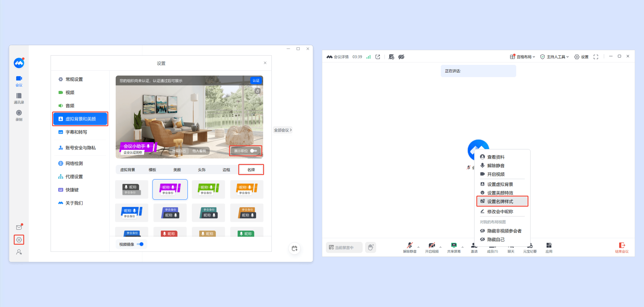Select the gray 昵称 nameplate style
This screenshot has width=644, height=307.
(132, 189)
